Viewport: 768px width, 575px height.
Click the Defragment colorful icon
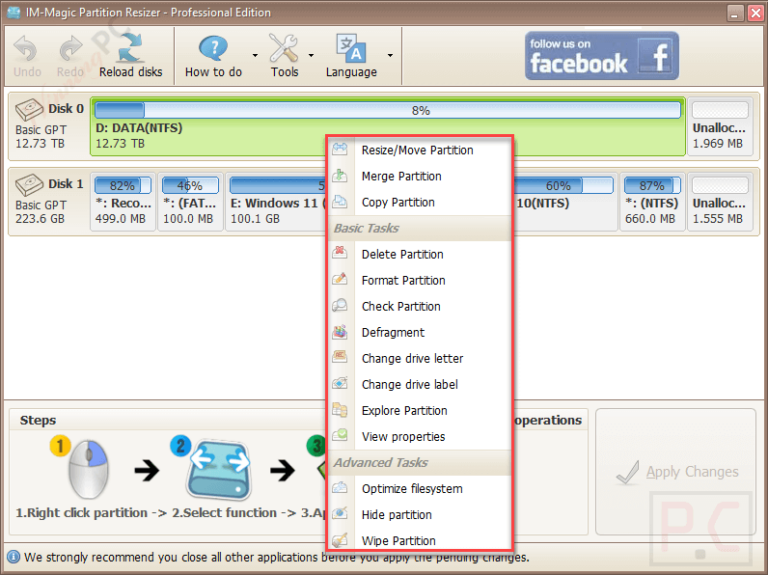(x=340, y=332)
